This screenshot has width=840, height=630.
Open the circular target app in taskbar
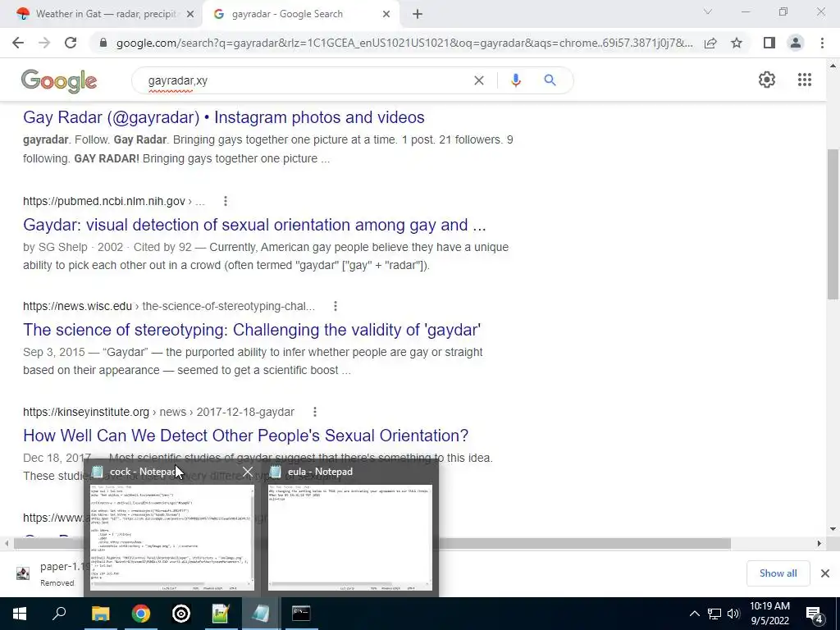(181, 614)
